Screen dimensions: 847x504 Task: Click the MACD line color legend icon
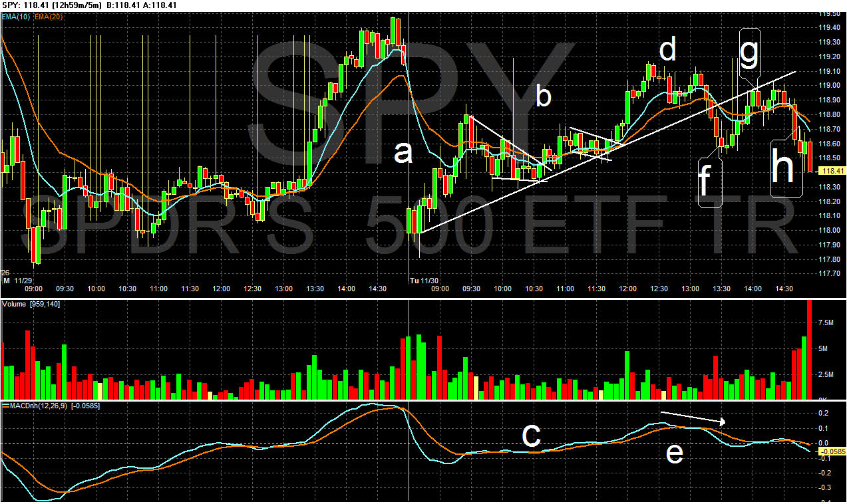(5, 405)
